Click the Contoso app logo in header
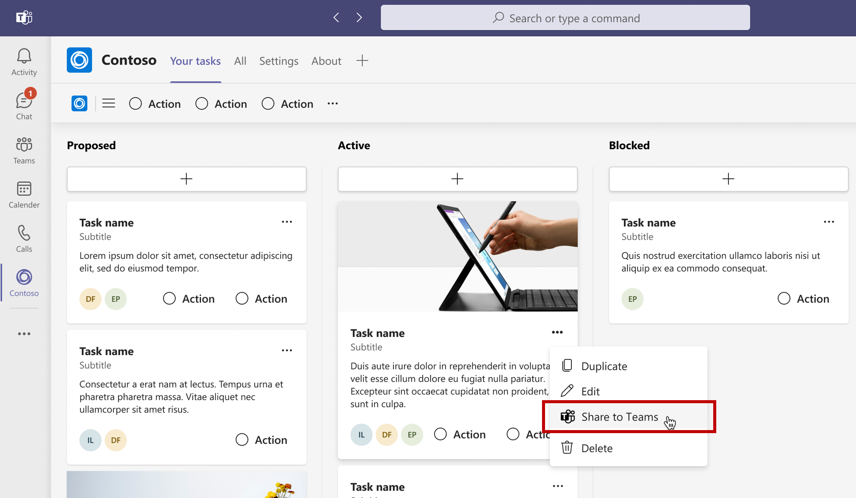 [79, 60]
